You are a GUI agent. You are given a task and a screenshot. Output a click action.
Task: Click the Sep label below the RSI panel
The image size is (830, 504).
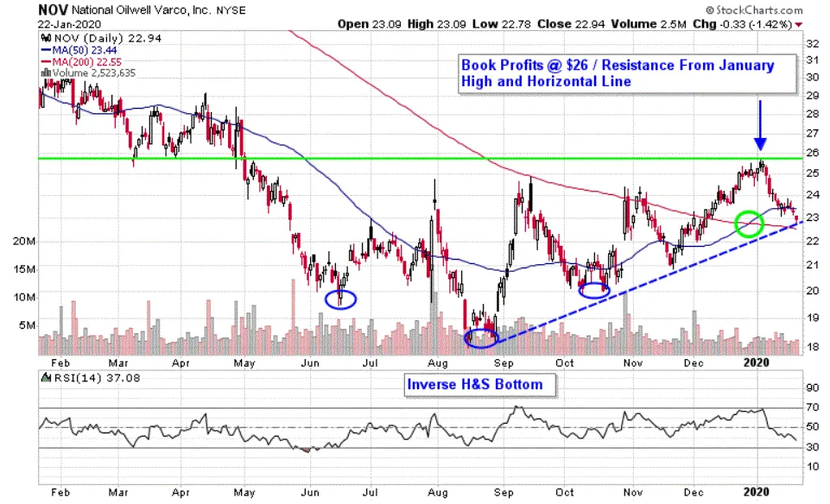click(x=504, y=493)
